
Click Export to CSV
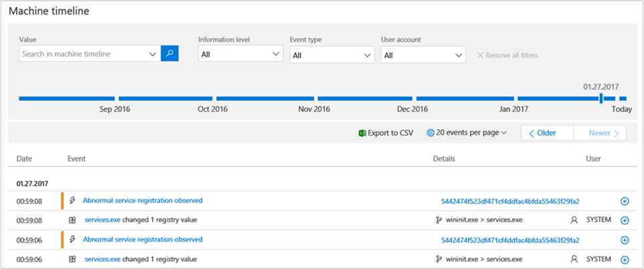386,133
